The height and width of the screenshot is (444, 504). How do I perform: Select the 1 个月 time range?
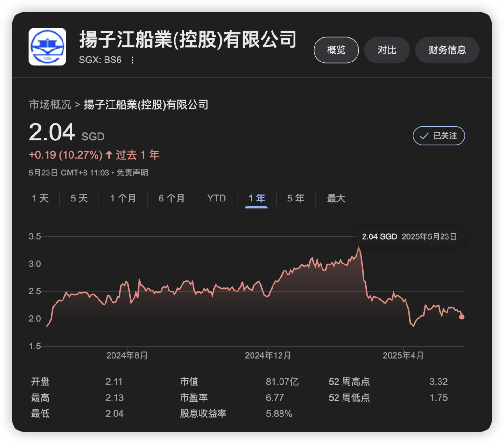[x=123, y=198]
